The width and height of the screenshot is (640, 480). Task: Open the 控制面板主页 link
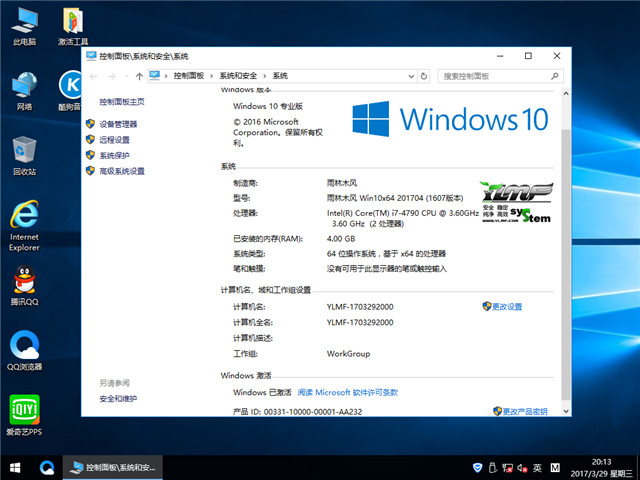[x=122, y=102]
